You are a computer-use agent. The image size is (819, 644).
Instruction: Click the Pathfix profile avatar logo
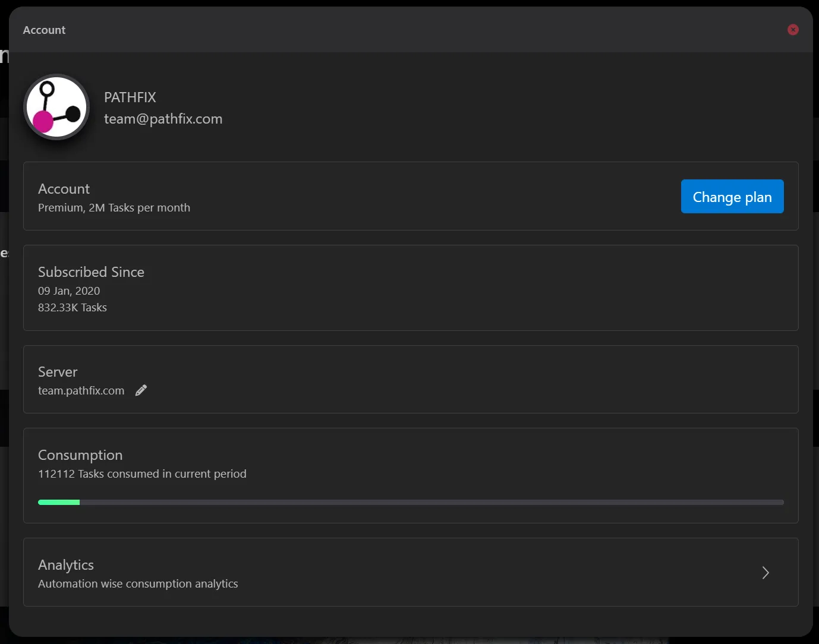pos(56,108)
